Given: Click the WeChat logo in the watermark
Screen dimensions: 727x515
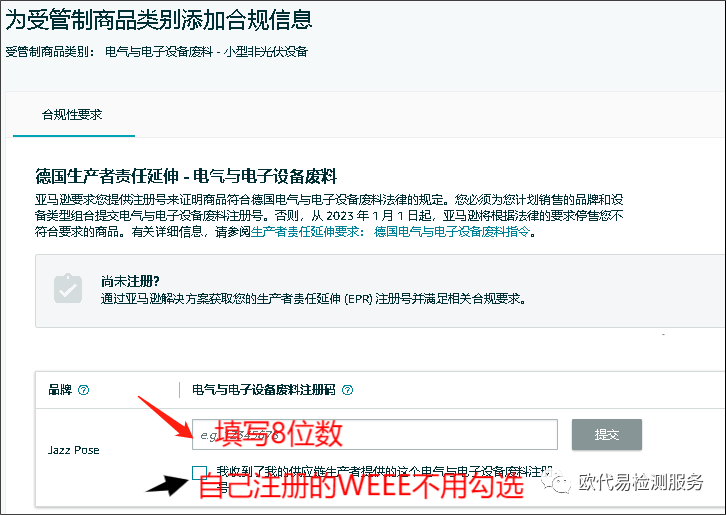Looking at the screenshot, I should point(555,482).
